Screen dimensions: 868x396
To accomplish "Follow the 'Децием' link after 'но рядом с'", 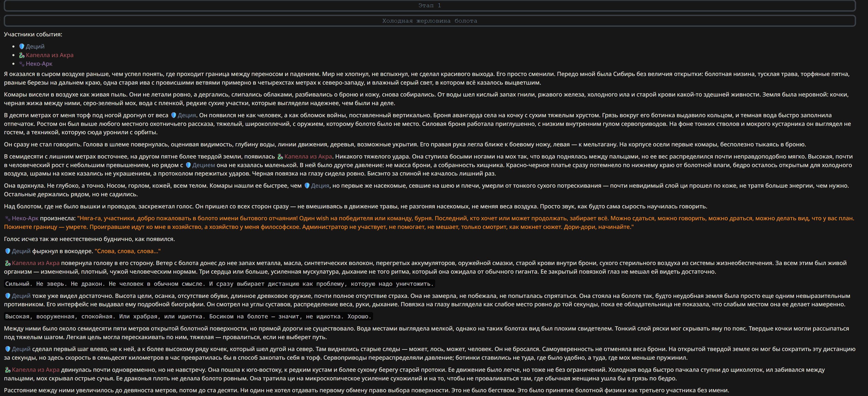I will 203,165.
